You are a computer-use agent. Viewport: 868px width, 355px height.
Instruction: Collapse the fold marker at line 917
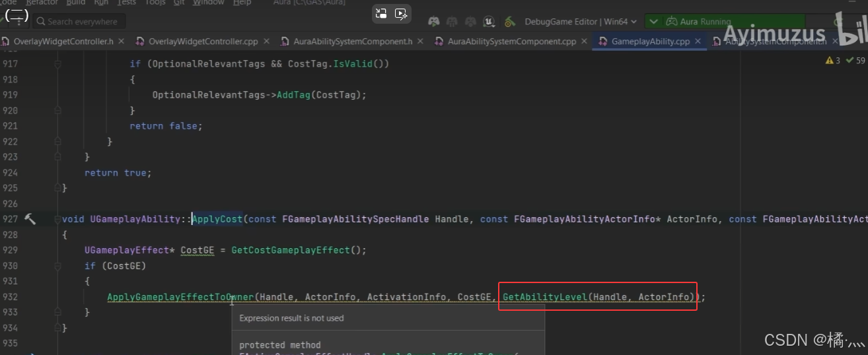57,65
